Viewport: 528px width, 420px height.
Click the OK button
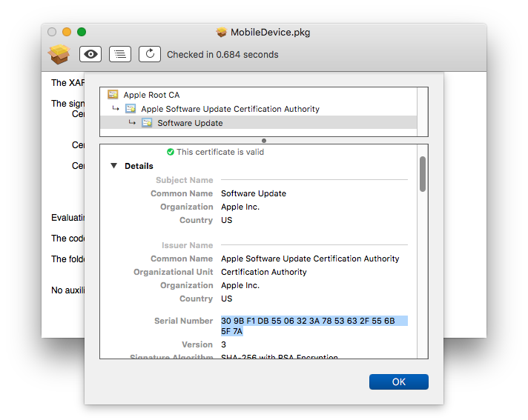(x=399, y=381)
